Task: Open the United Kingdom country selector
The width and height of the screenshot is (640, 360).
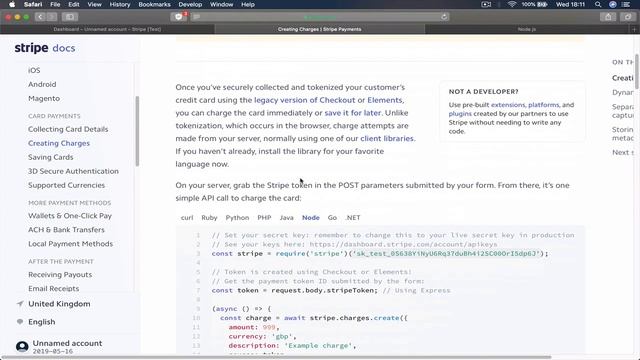Action: pos(59,304)
